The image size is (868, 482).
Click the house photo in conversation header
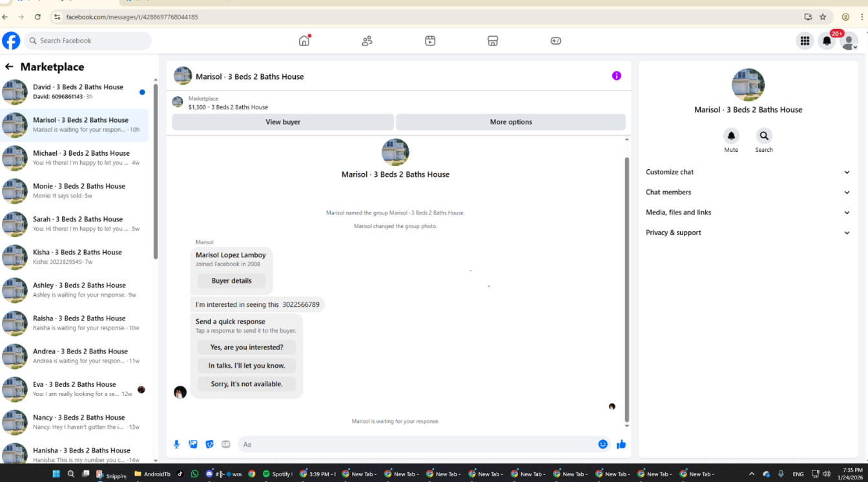[183, 76]
